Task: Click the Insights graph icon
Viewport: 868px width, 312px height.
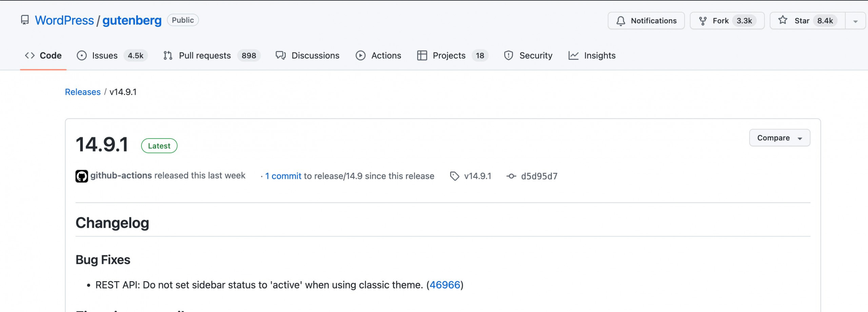Action: click(x=573, y=55)
